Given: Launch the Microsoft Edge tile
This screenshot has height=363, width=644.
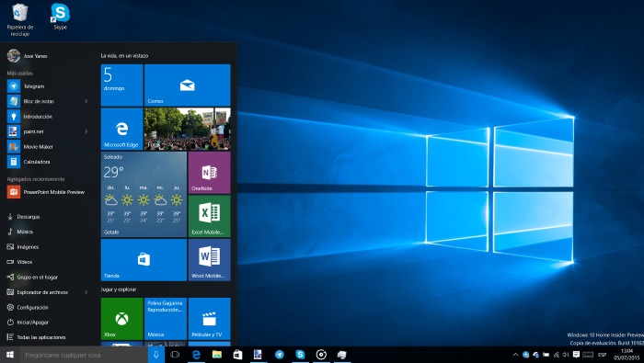Looking at the screenshot, I should [x=122, y=129].
